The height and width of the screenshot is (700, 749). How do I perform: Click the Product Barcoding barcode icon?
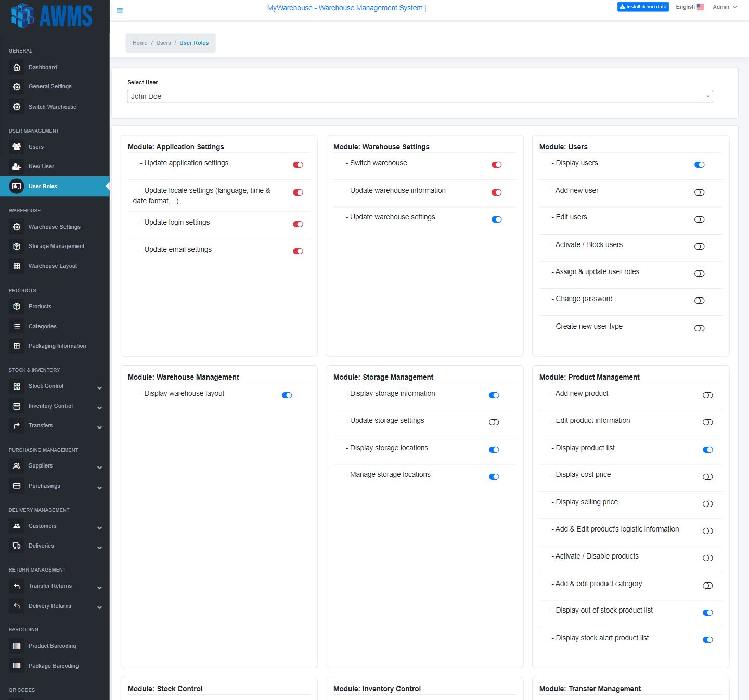[x=17, y=646]
